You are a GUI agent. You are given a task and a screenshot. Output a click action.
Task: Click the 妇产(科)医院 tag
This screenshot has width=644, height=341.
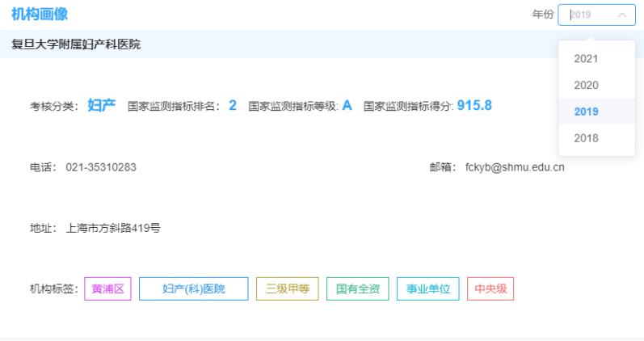point(193,288)
